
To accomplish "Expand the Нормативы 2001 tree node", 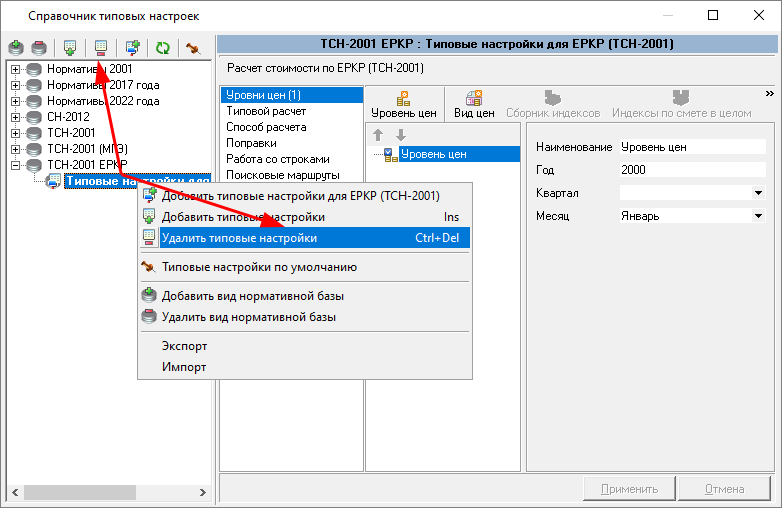I will pos(16,69).
